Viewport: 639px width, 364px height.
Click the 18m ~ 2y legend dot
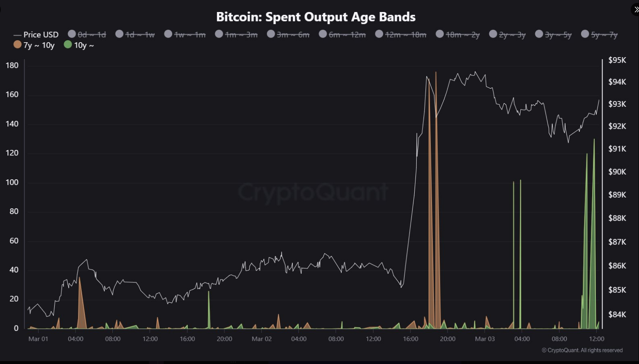(440, 34)
